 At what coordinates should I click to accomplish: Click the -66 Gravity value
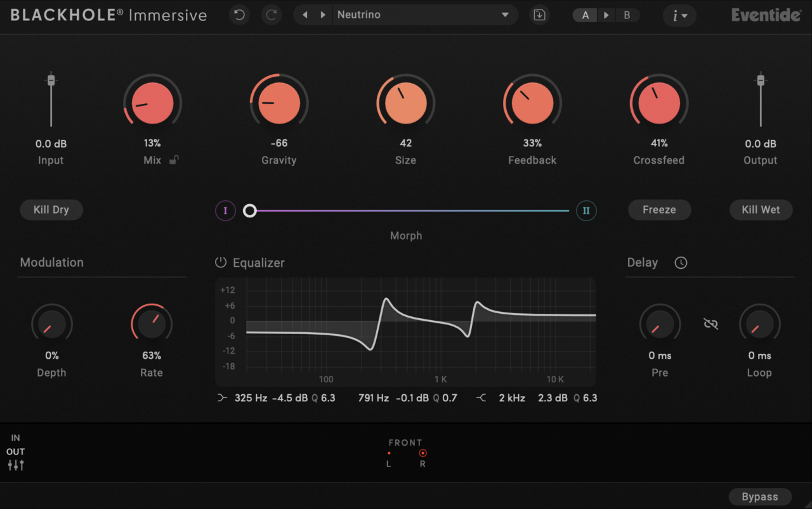tap(279, 143)
